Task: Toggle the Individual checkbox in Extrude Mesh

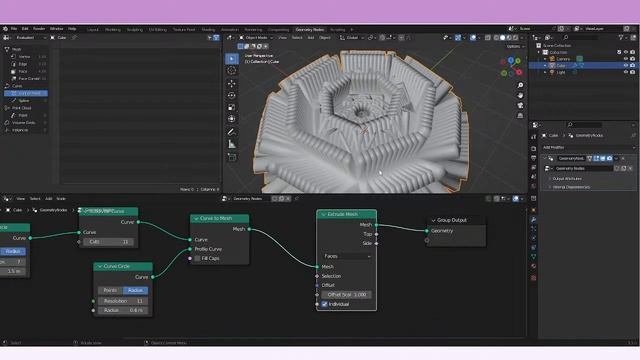Action: [x=324, y=304]
